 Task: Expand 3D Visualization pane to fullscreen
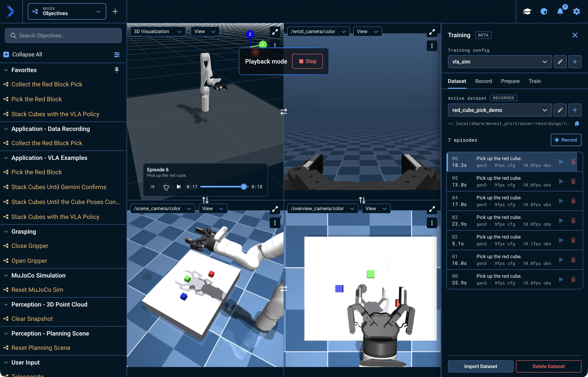point(275,32)
